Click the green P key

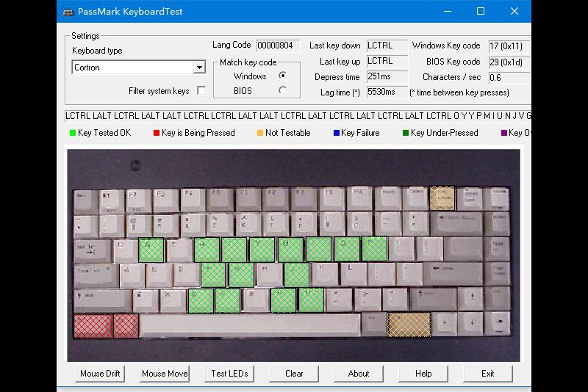(x=375, y=249)
